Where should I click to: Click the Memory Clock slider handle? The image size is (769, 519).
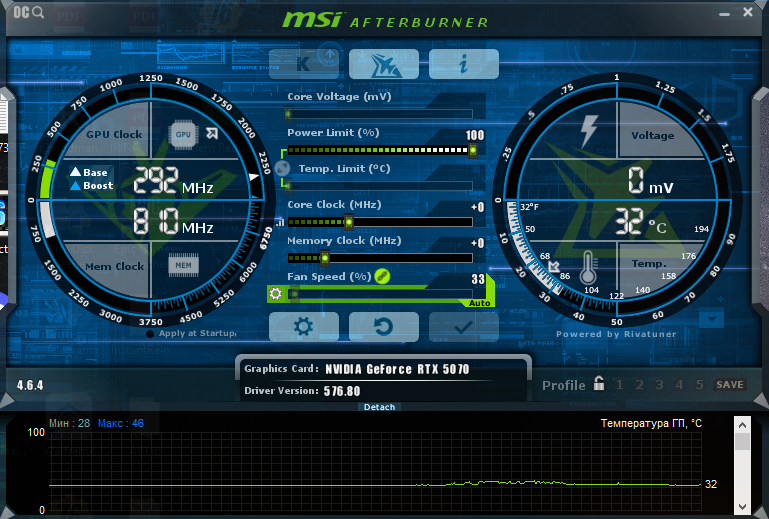tap(325, 258)
